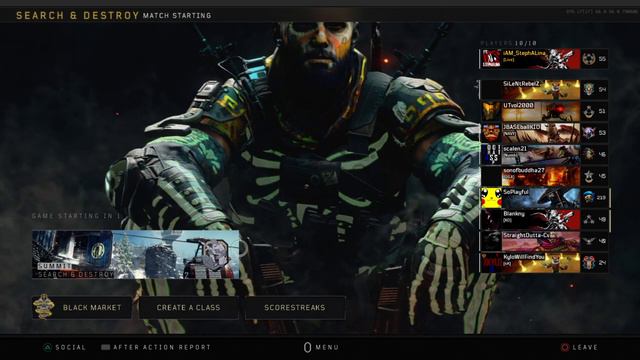Click the Options button icon beside Menu
This screenshot has height=360, width=640.
click(x=307, y=347)
